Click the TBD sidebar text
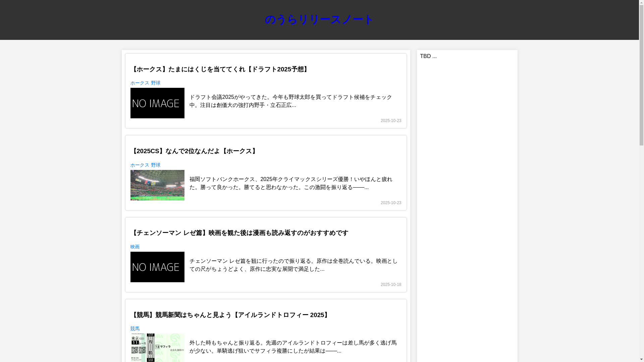The image size is (644, 362). [428, 56]
